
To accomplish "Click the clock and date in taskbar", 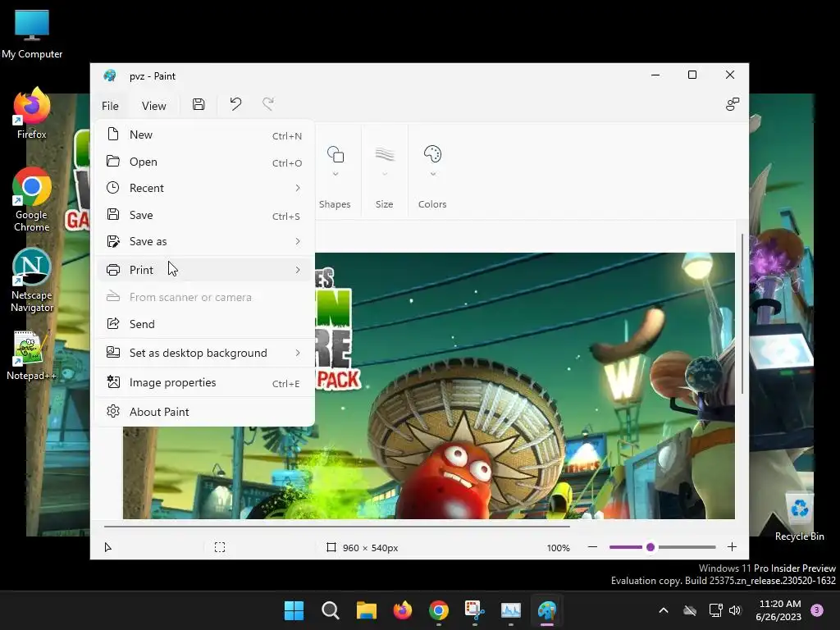I will point(779,610).
